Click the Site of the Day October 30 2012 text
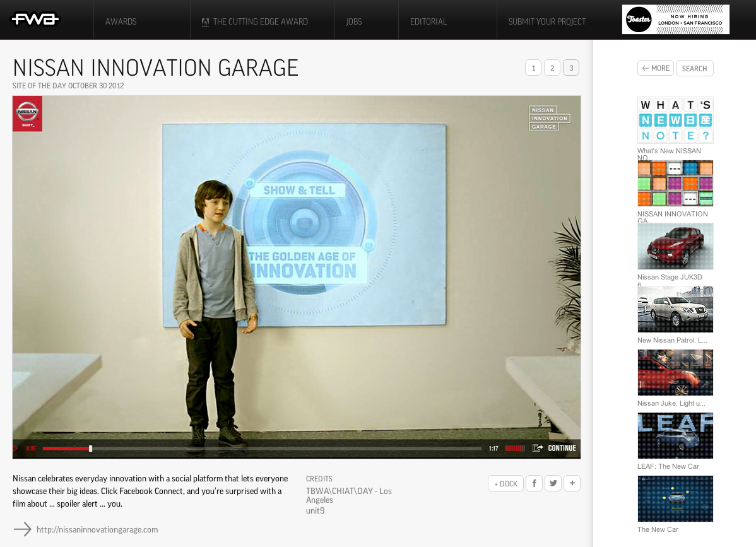The height and width of the screenshot is (547, 756). point(68,86)
